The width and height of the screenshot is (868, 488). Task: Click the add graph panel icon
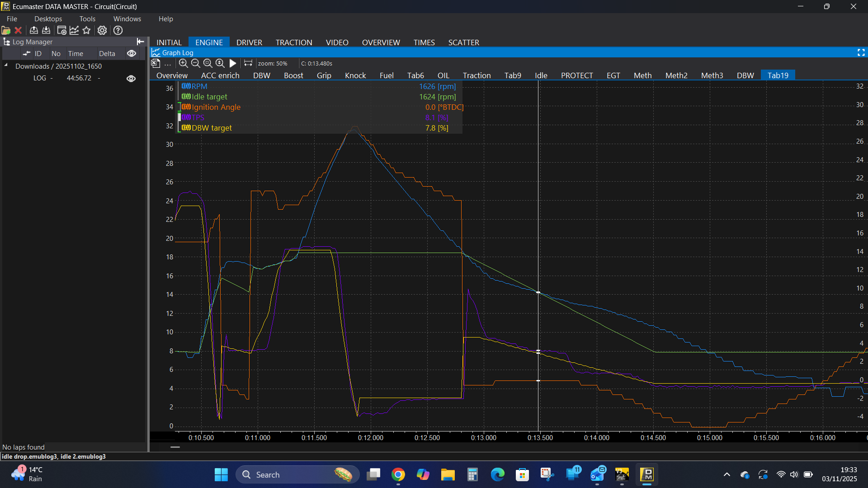(74, 30)
